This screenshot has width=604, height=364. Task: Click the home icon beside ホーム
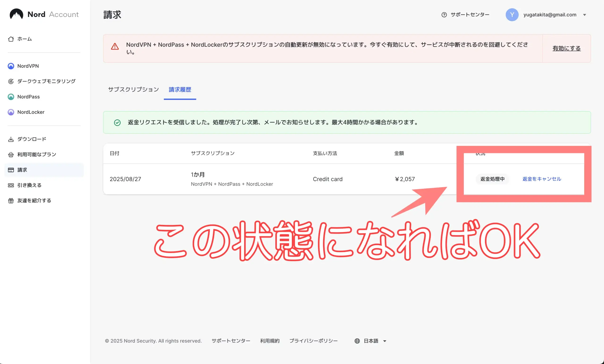pyautogui.click(x=11, y=39)
